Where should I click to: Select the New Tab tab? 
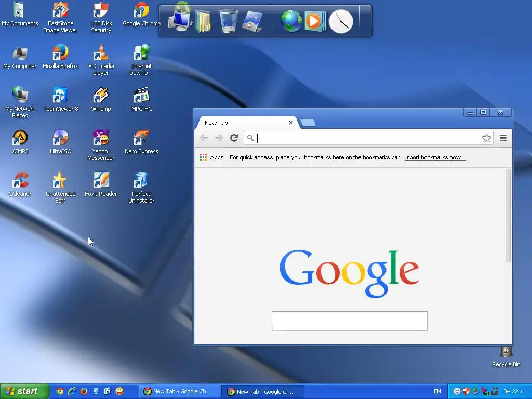[x=247, y=123]
